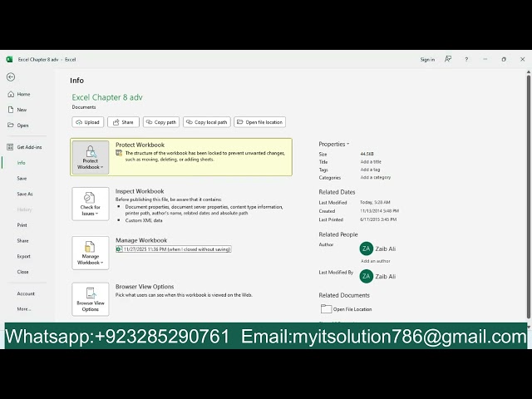
Task: Open Manage Workbook dropdown
Action: coord(91,253)
